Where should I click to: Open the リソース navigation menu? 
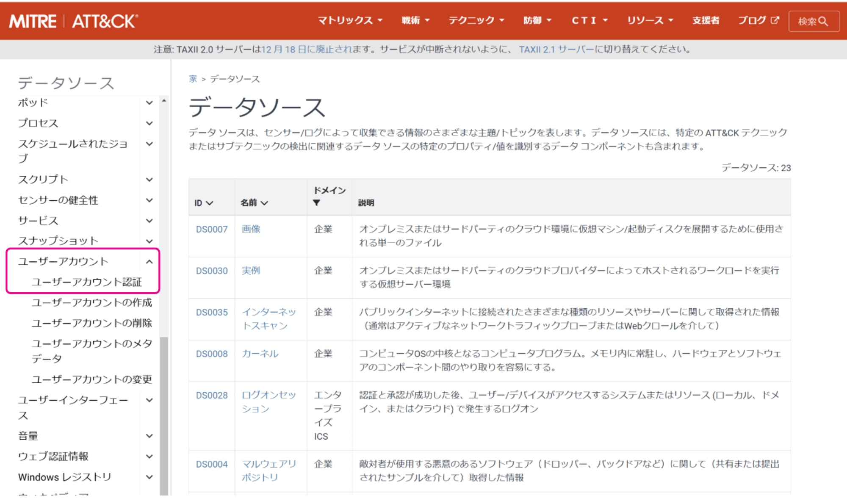[650, 20]
